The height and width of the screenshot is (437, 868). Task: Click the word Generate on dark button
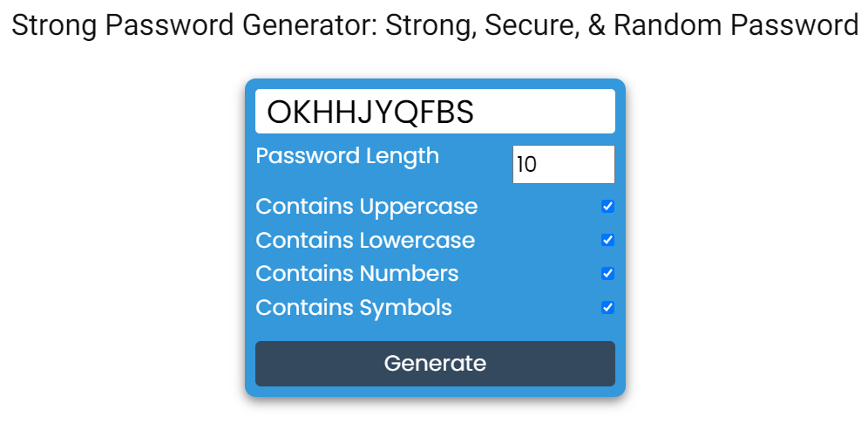coord(435,364)
